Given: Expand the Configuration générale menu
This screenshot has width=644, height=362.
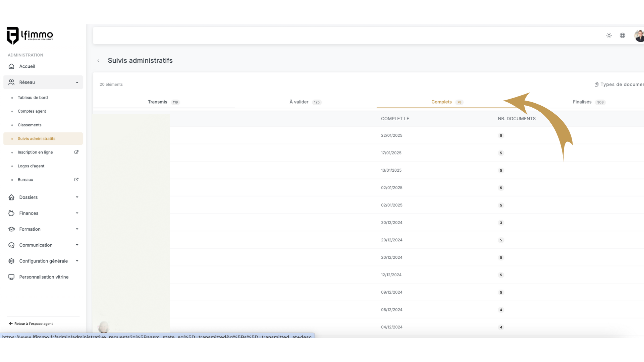Looking at the screenshot, I should pos(77,261).
